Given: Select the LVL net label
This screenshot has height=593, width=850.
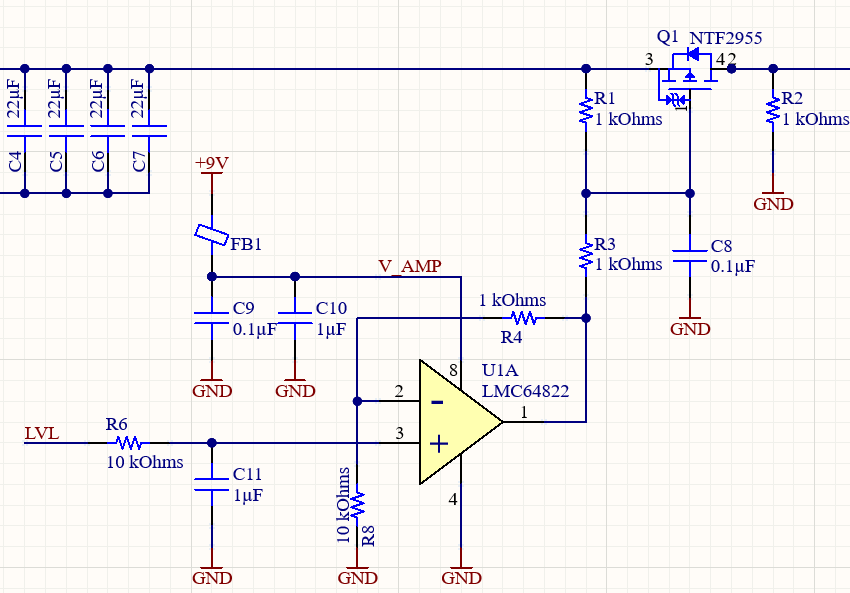Looking at the screenshot, I should [42, 434].
